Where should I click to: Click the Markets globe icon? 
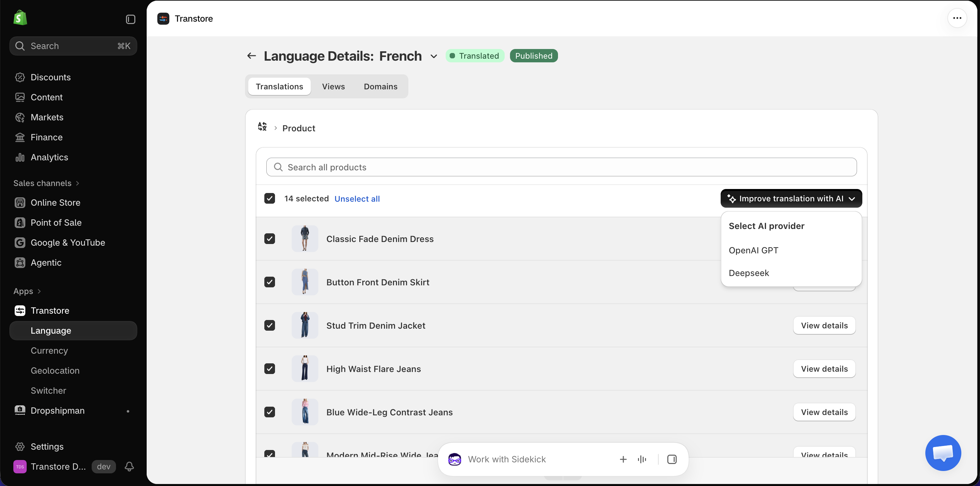click(x=20, y=117)
